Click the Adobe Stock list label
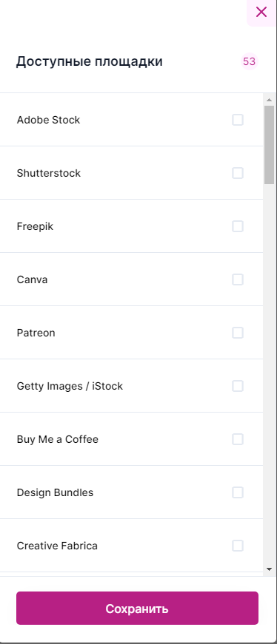This screenshot has width=277, height=644. point(48,120)
